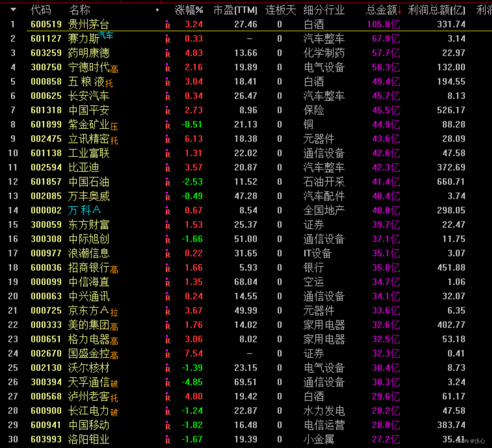Click the 高 tag beside 格力电器
Screen dimensions: 492x448
(114, 341)
